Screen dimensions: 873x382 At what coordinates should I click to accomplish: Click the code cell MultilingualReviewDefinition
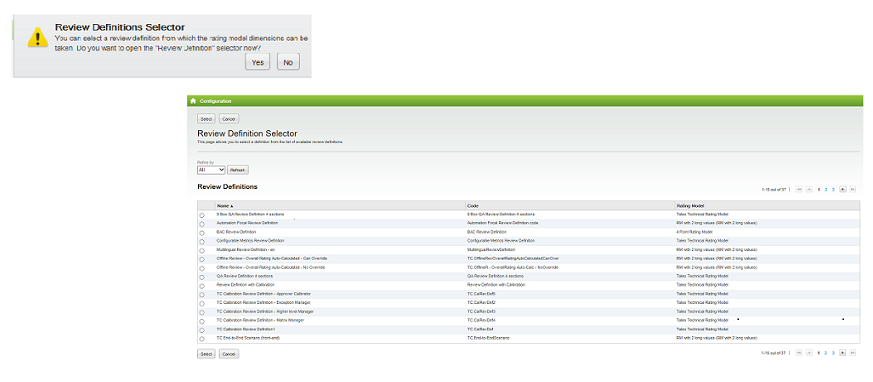tap(492, 249)
